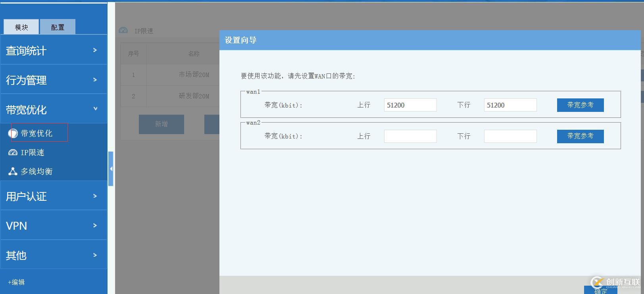
Task: Click the IP限速 speedometer icon in sidebar
Action: point(13,152)
